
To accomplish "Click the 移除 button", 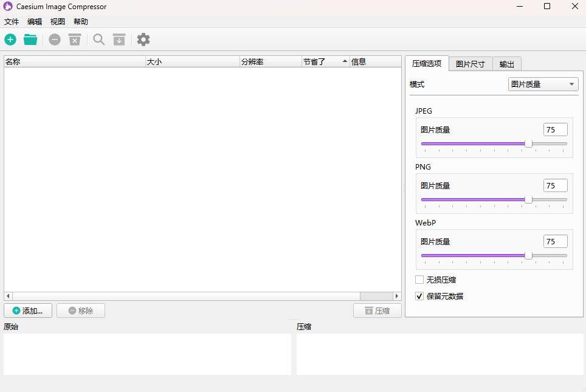I will [81, 311].
